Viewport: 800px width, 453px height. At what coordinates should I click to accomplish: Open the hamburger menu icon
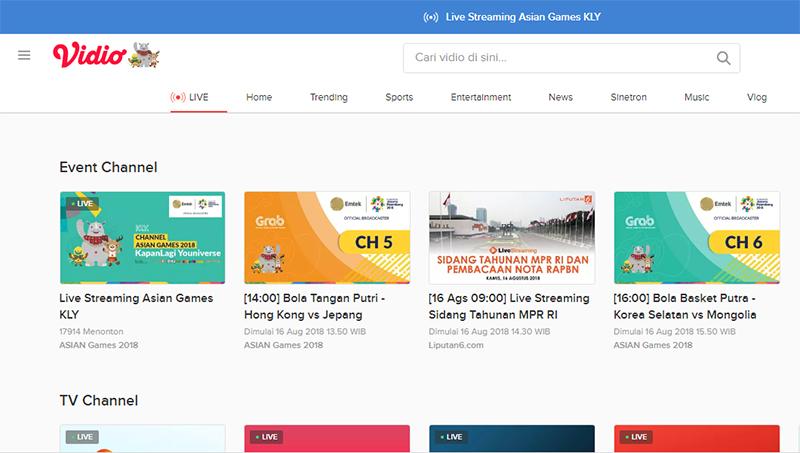(x=24, y=55)
